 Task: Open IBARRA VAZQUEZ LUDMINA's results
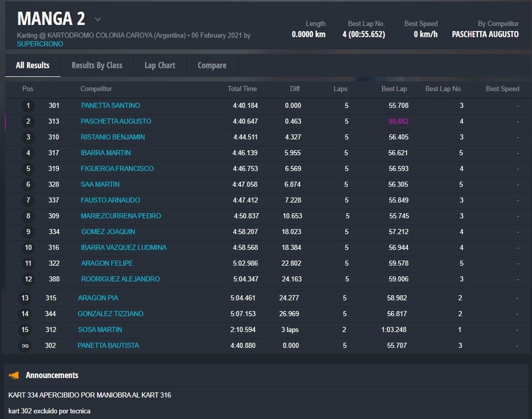coord(124,248)
